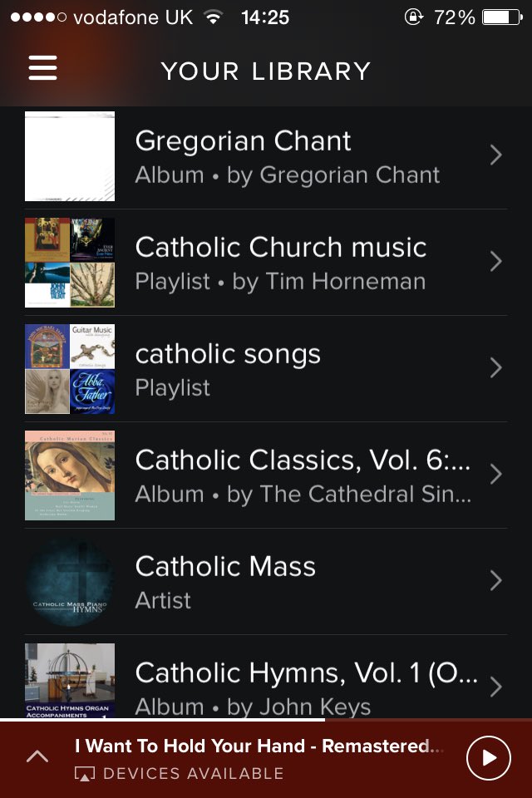Click the playback progress bar

(x=266, y=720)
